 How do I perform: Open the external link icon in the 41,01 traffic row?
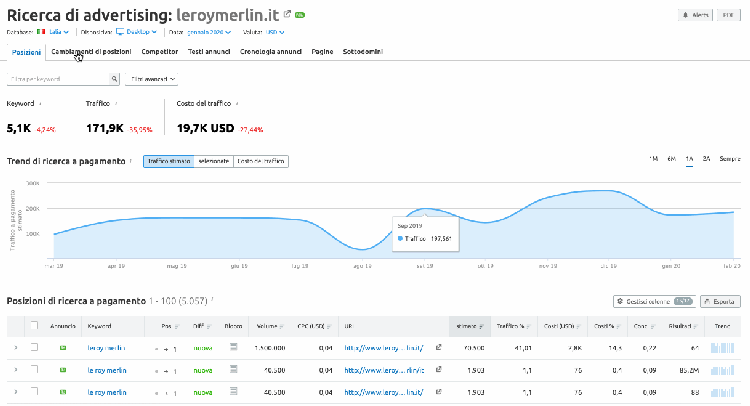click(x=438, y=347)
